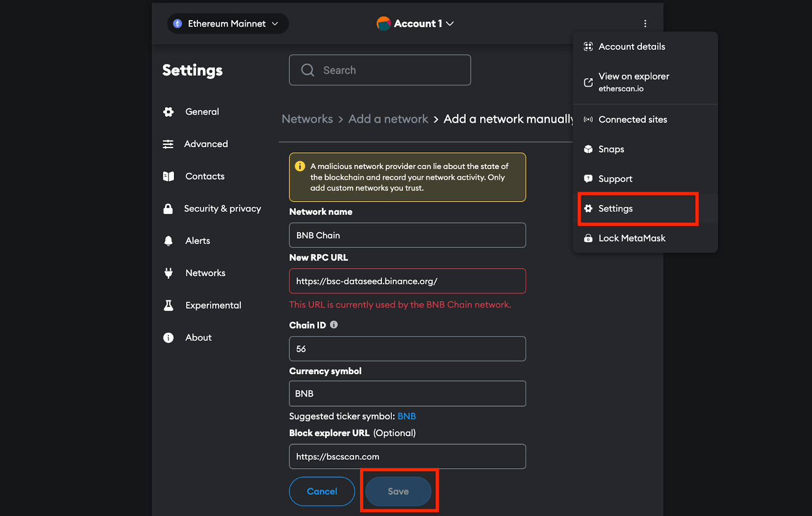Image resolution: width=812 pixels, height=516 pixels.
Task: Go back to Networks breadcrumb
Action: coord(307,119)
